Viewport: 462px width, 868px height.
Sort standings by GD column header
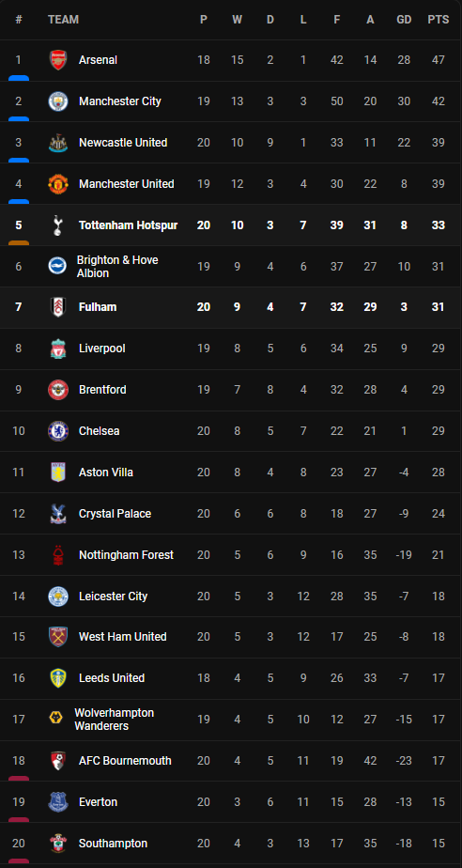tap(404, 20)
